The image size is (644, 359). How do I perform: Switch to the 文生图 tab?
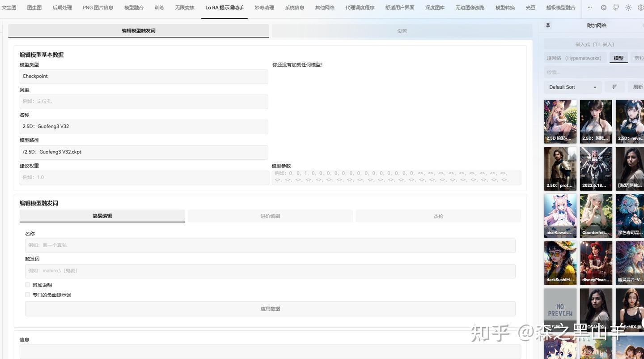[9, 8]
